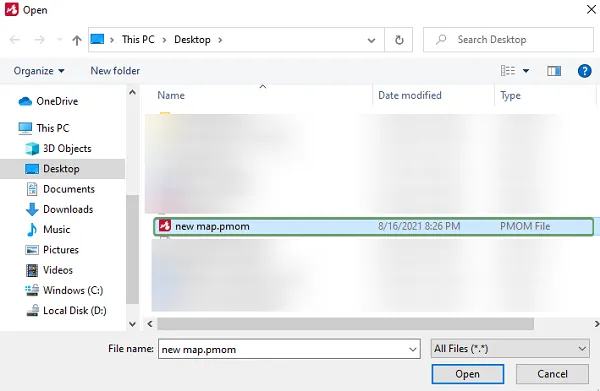
Task: Open the address bar history dropdown
Action: [x=371, y=40]
